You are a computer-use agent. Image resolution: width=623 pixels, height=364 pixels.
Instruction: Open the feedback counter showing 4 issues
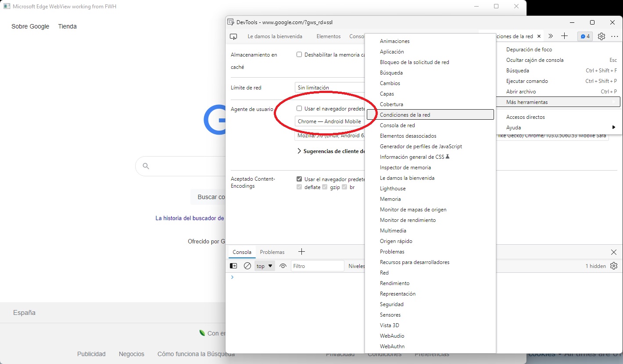585,36
